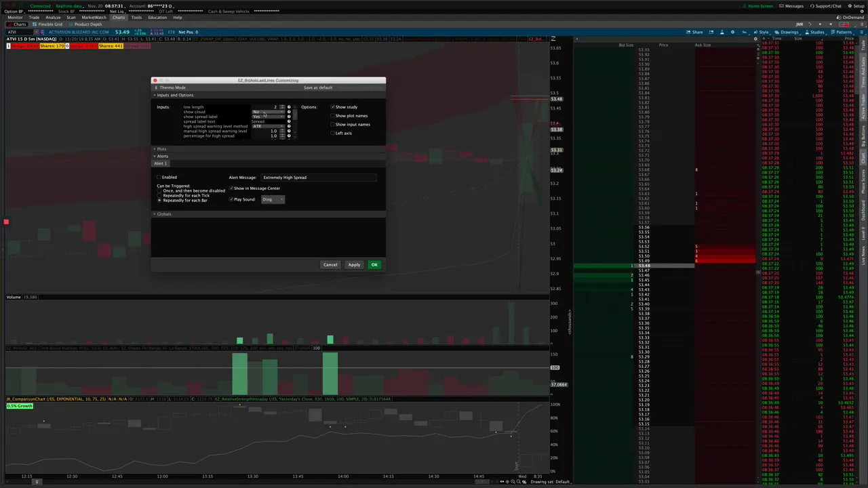
Task: Click the Product Depth icon
Action: pos(69,24)
